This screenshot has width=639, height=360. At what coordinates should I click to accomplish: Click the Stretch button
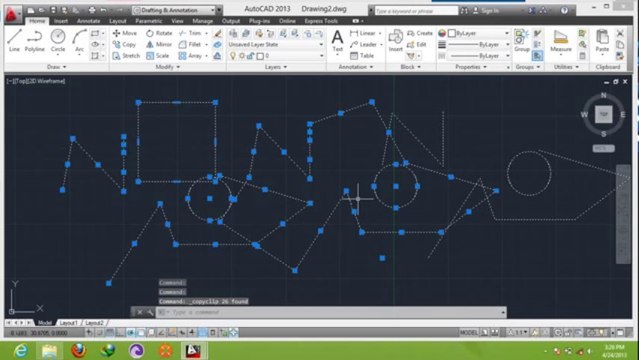click(126, 55)
